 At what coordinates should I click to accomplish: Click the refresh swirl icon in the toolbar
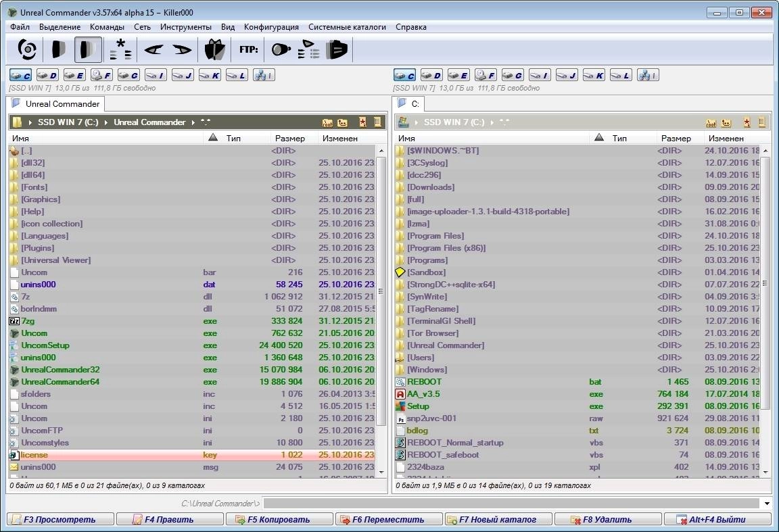click(x=27, y=49)
